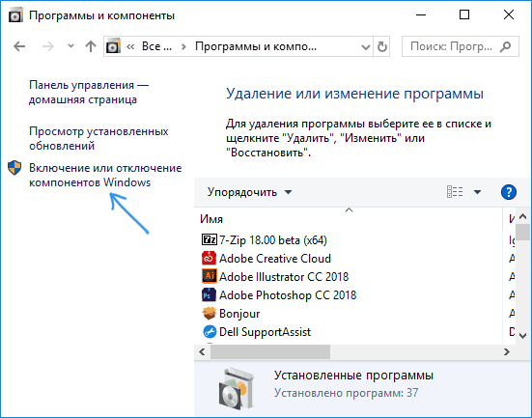Click the Dell SupportAssist wrench icon
This screenshot has height=418, width=532.
tap(209, 331)
